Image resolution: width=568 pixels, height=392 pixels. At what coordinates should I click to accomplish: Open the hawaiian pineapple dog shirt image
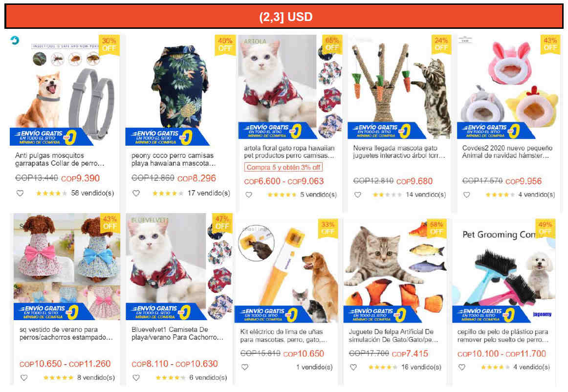[x=180, y=90]
